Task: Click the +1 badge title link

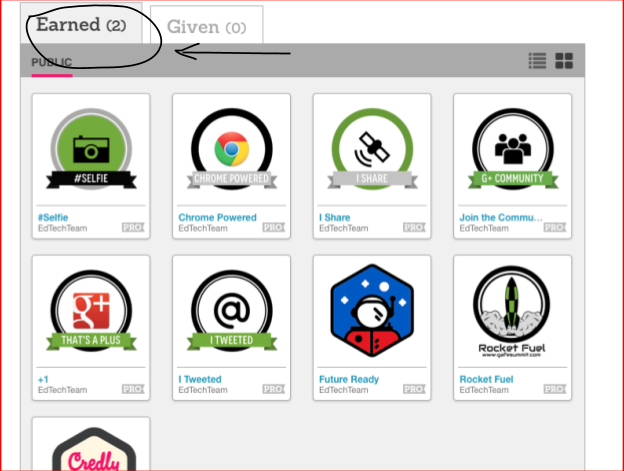Action: [43, 380]
